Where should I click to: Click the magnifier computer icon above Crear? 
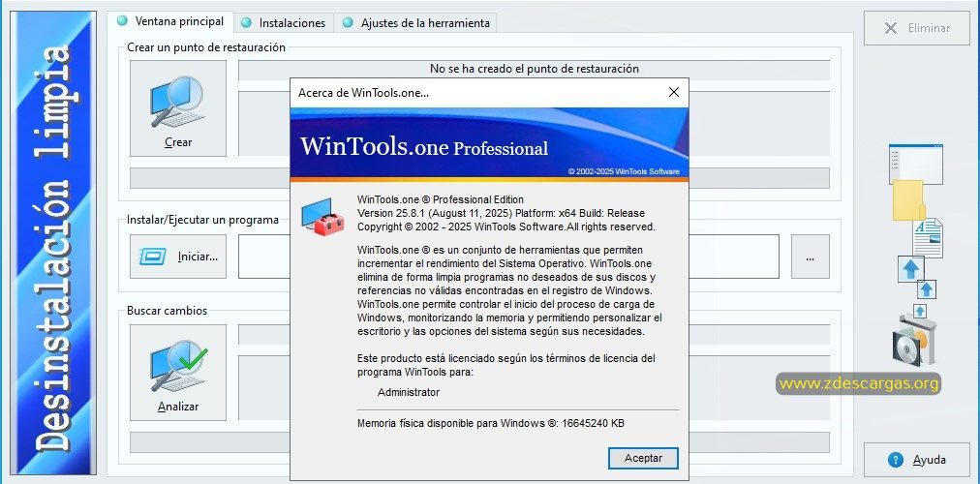click(177, 102)
